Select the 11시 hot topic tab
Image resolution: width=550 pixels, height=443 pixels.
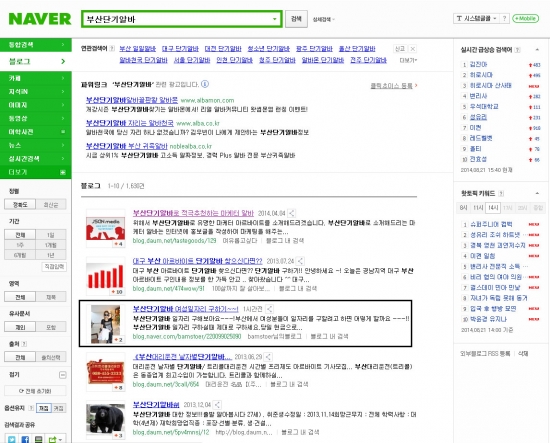point(478,208)
